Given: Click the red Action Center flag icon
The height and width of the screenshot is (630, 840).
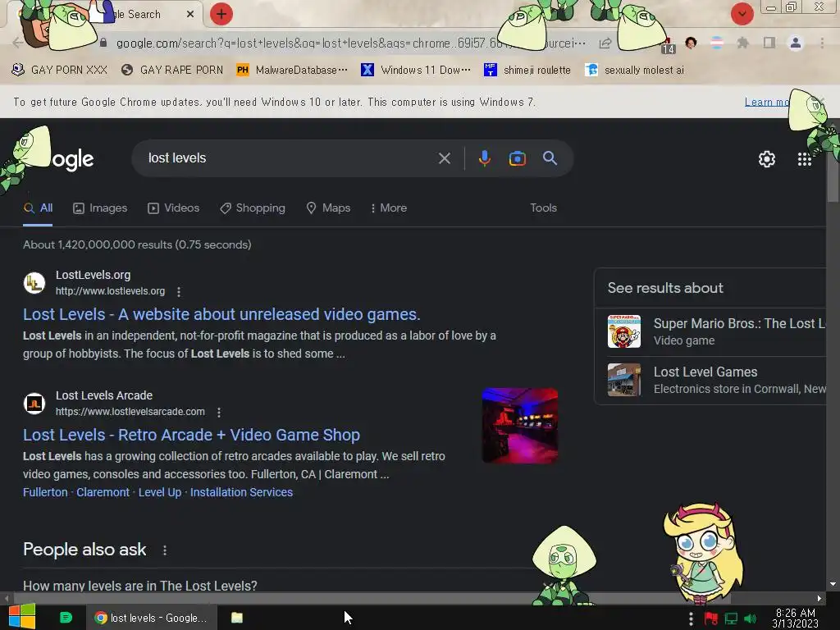Looking at the screenshot, I should click(711, 619).
